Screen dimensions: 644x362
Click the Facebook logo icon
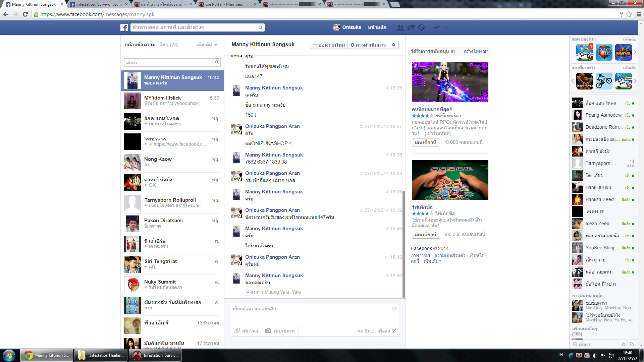pyautogui.click(x=124, y=27)
